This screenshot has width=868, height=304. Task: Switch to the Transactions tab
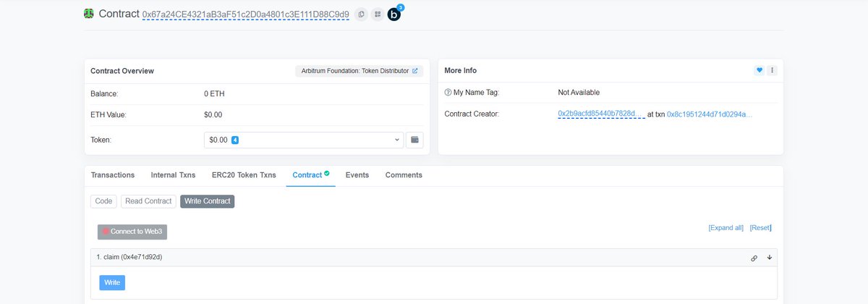click(112, 175)
